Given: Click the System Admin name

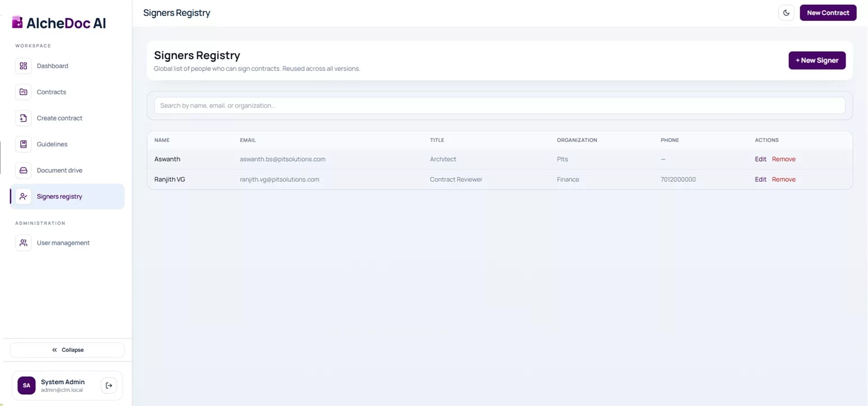Looking at the screenshot, I should point(63,382).
